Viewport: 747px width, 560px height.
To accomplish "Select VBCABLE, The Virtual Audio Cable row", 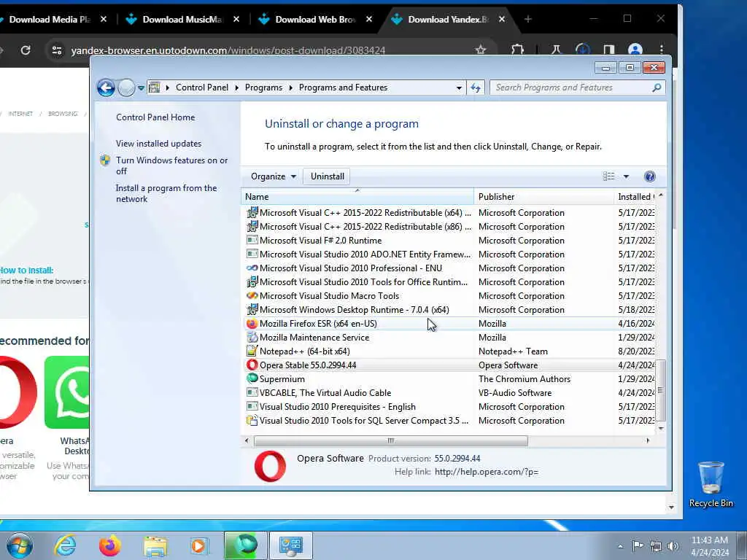I will 449,393.
